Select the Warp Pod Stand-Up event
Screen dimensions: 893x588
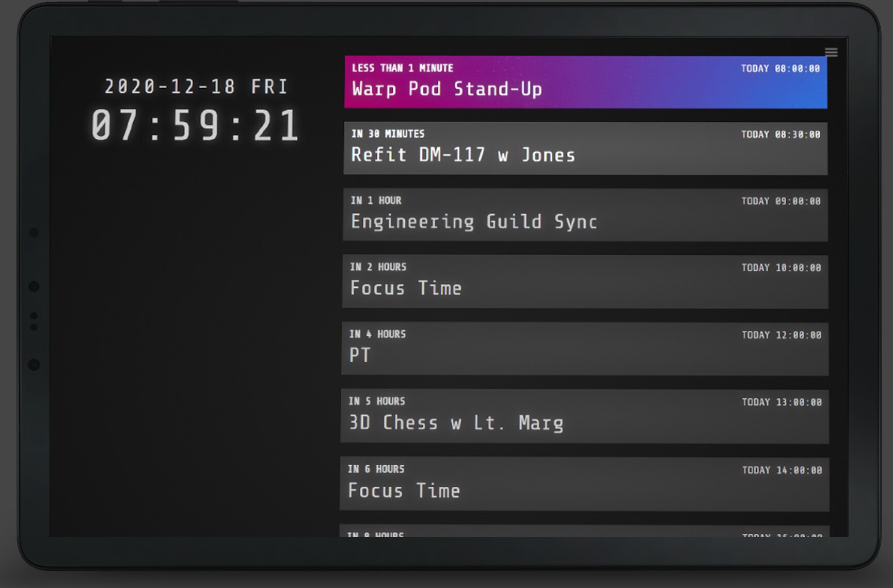pos(586,82)
